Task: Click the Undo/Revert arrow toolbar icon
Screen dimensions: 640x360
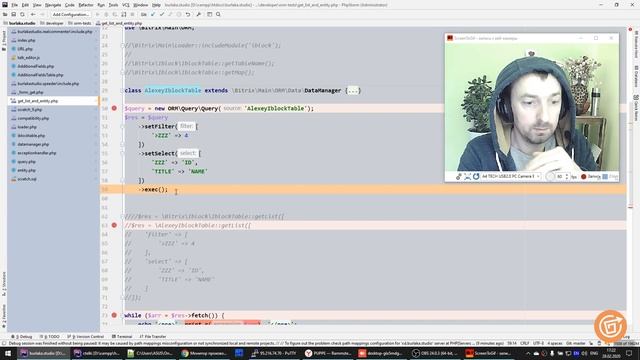Action: tap(188, 14)
